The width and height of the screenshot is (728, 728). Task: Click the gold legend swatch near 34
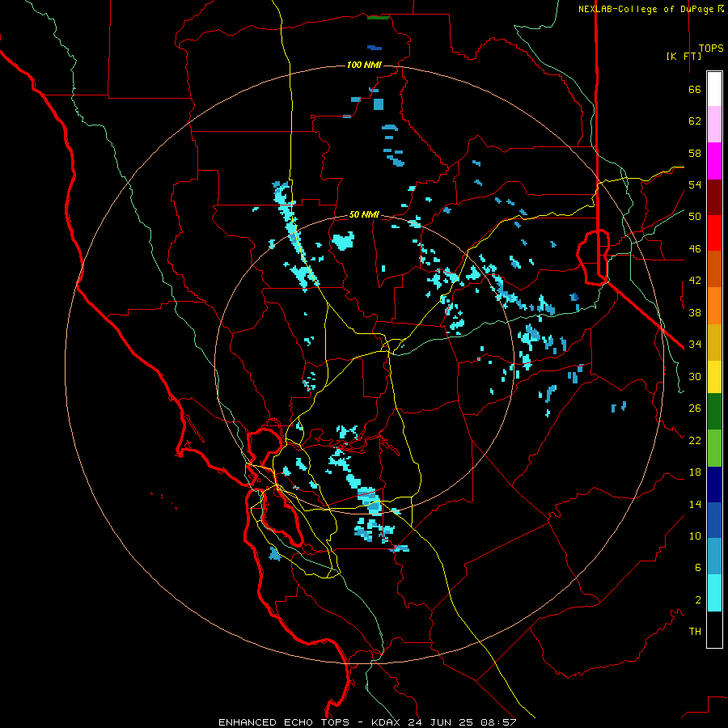[x=714, y=342]
